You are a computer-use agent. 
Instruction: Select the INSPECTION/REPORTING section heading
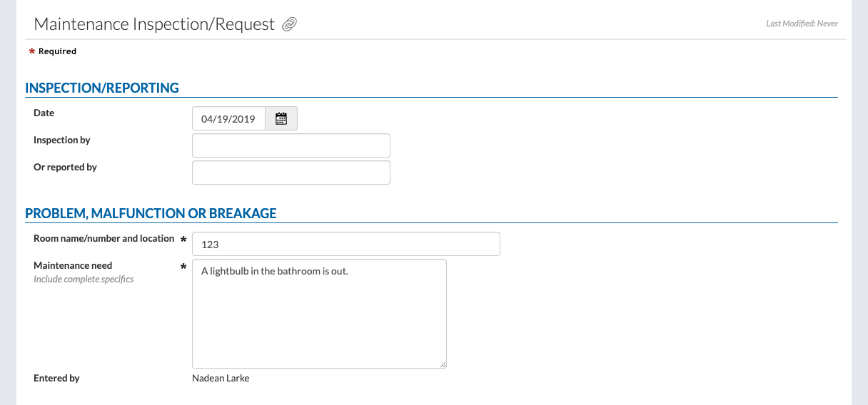pyautogui.click(x=102, y=88)
